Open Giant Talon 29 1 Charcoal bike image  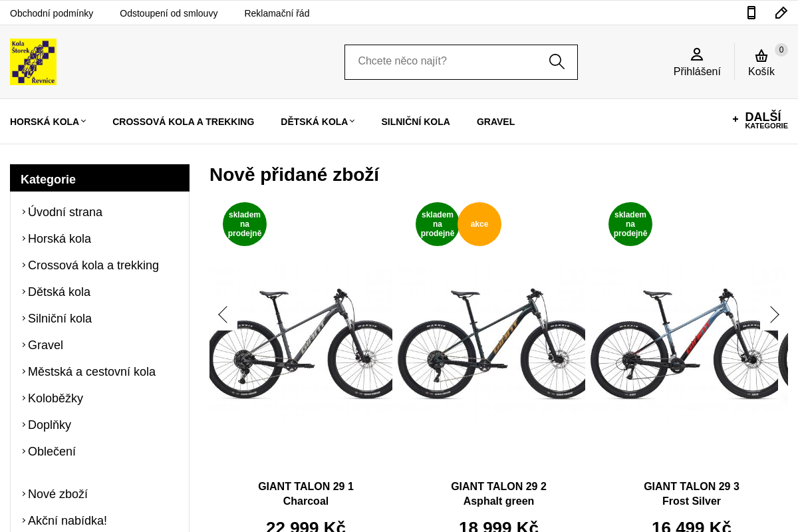(x=301, y=342)
